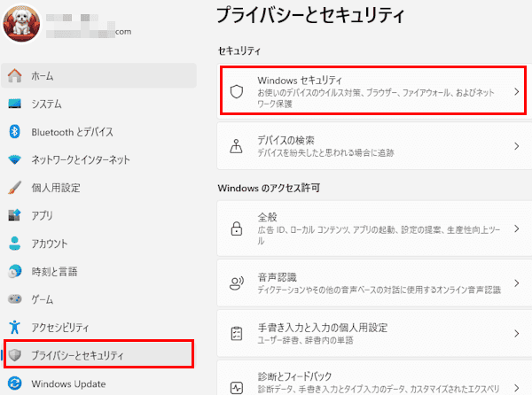The image size is (532, 395).
Task: Click the Windows Update sync icon
Action: click(x=14, y=383)
